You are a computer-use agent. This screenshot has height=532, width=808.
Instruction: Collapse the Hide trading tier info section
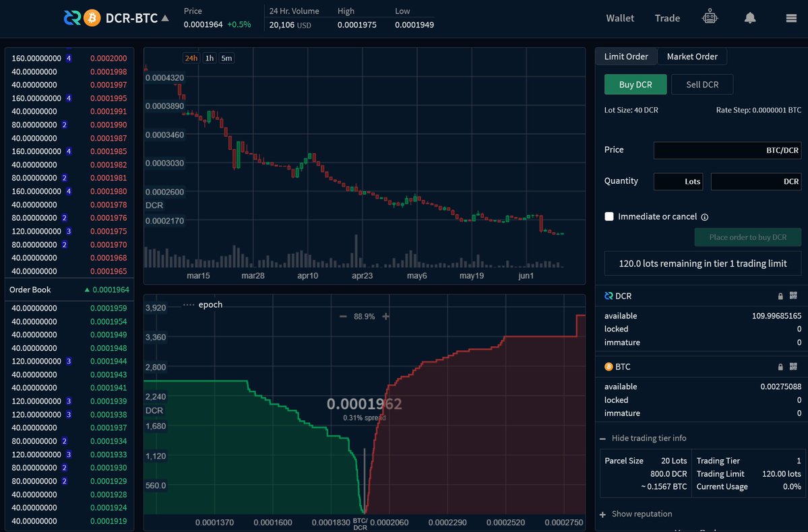tap(643, 438)
